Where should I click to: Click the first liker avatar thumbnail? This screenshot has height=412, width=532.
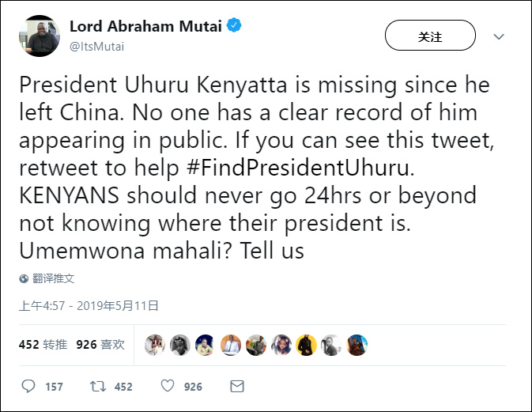tap(155, 346)
